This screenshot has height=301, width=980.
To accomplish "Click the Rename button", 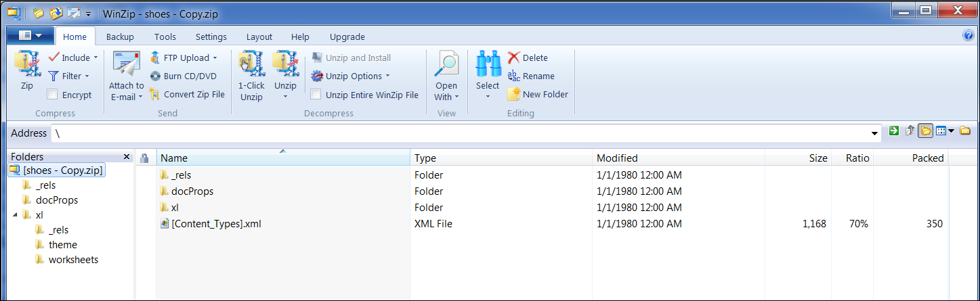I will click(531, 76).
